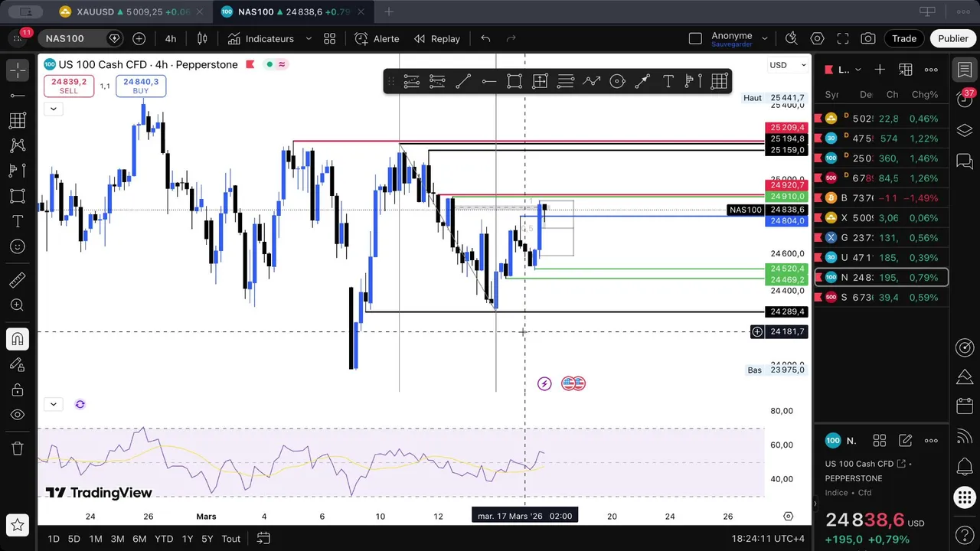Select the crosshair cursor tool
The image size is (980, 551).
pos(18,70)
